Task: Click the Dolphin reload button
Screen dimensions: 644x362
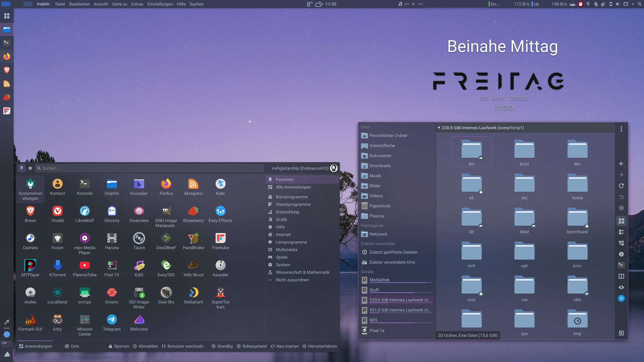Action: click(621, 186)
